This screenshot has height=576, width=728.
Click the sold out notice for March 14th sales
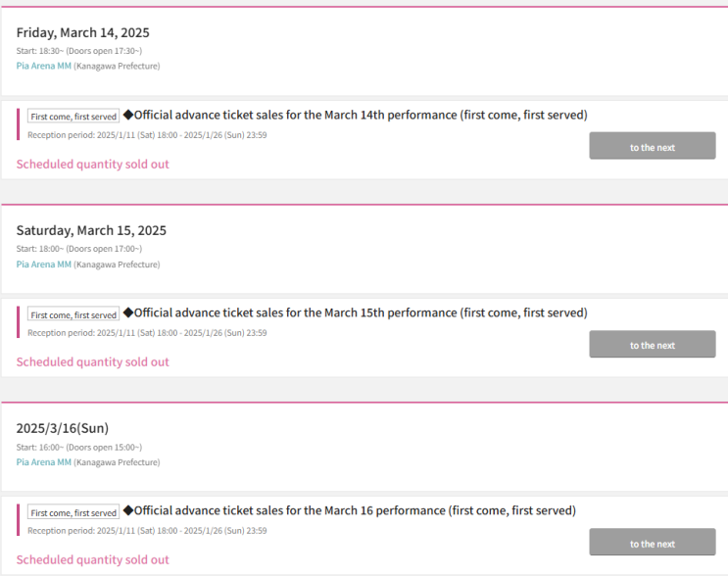[92, 164]
